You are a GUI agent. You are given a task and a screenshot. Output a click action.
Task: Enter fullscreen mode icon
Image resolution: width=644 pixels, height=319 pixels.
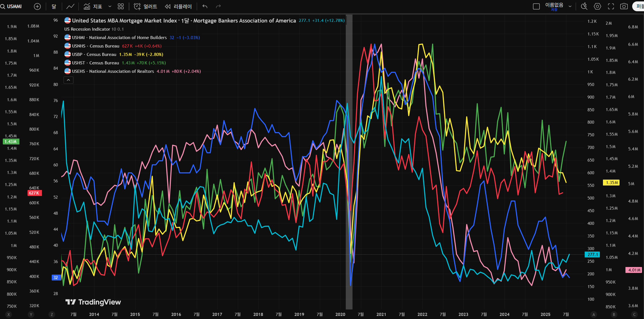click(x=611, y=6)
